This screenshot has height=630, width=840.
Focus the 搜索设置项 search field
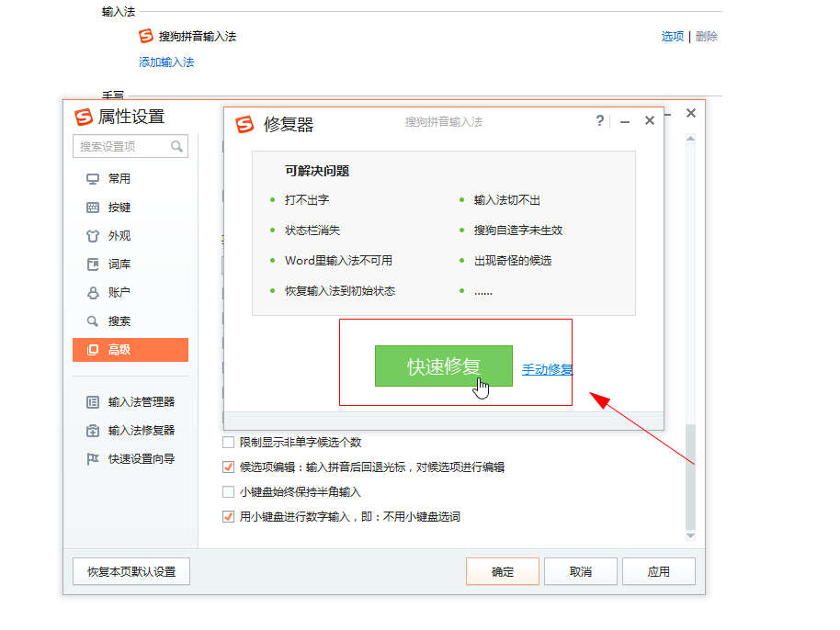pyautogui.click(x=131, y=146)
